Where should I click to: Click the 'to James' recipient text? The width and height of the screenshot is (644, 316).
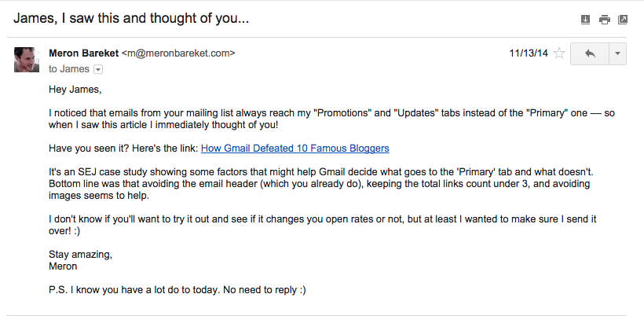[69, 69]
